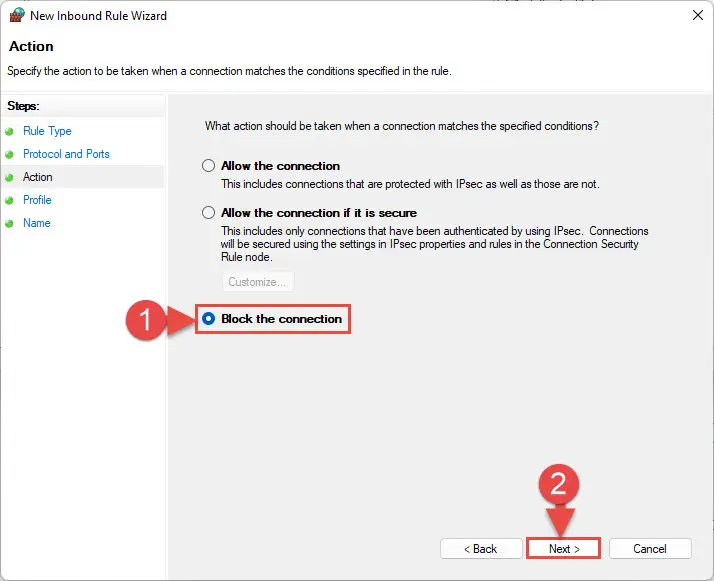Viewport: 714px width, 581px height.
Task: Open the Protocol and Ports step
Action: click(x=66, y=154)
